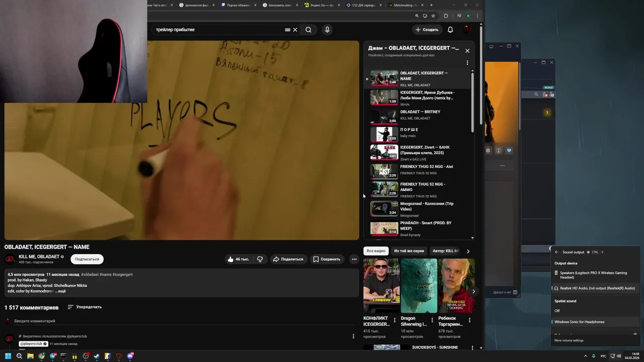Open the Discord taskbar icon
644x362 pixels.
click(130, 356)
